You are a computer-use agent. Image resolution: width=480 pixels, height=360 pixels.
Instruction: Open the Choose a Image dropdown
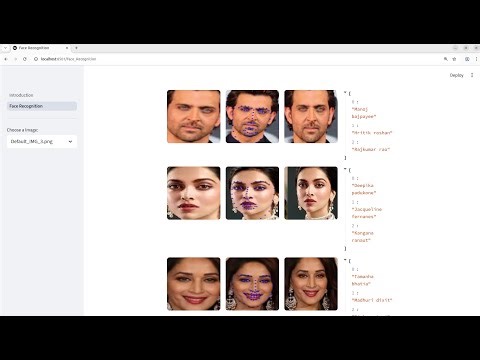tap(42, 141)
